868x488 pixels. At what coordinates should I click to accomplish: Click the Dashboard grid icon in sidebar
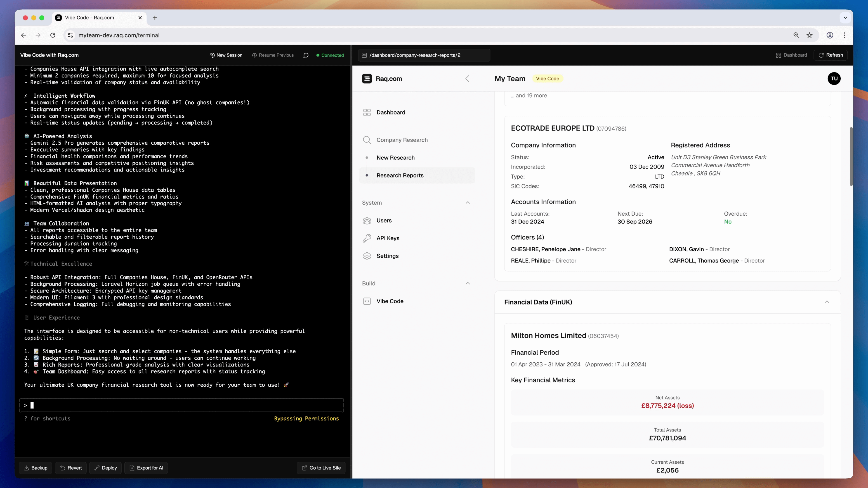[367, 113]
